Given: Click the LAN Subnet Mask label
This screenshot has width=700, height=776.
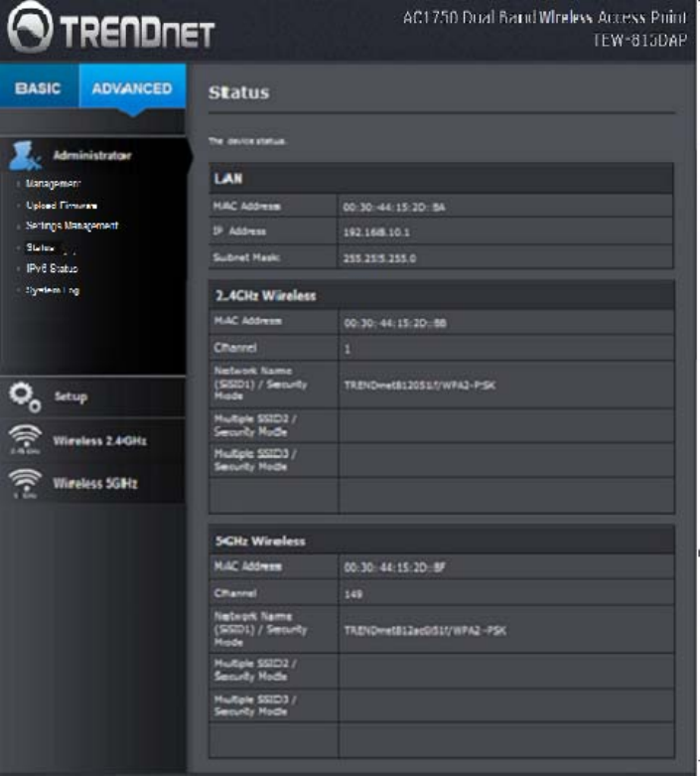Looking at the screenshot, I should (x=246, y=257).
